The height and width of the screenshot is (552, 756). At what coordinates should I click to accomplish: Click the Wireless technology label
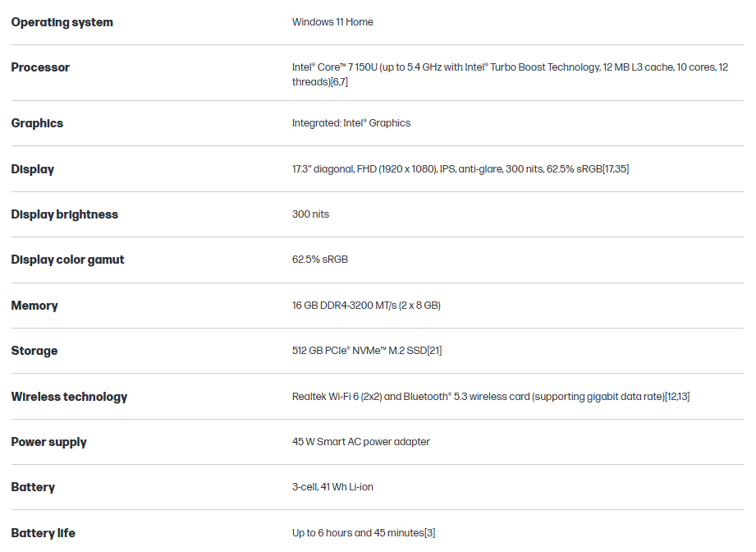pos(69,397)
